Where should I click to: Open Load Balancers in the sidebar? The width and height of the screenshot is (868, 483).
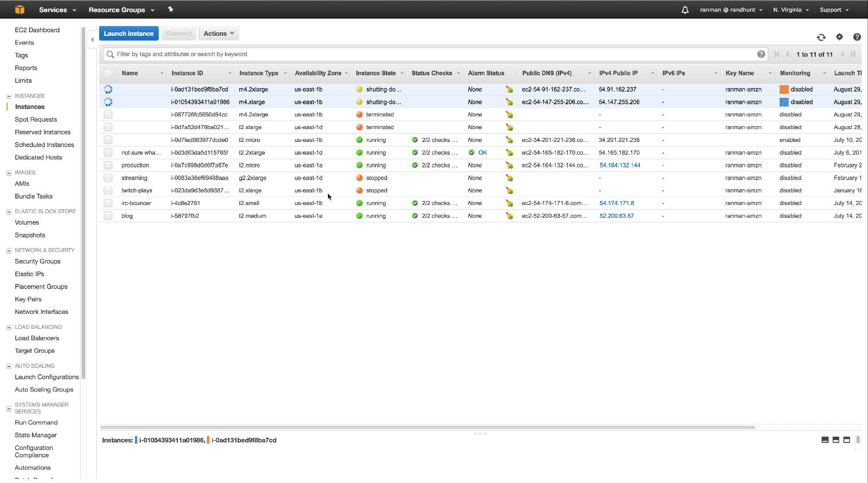pos(37,338)
